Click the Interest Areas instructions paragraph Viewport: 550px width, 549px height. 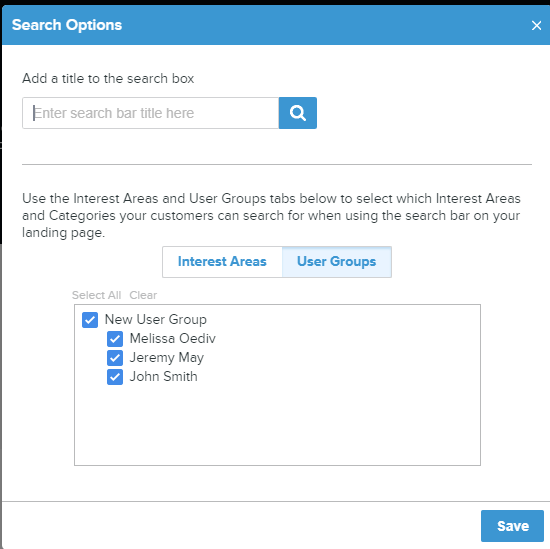271,215
